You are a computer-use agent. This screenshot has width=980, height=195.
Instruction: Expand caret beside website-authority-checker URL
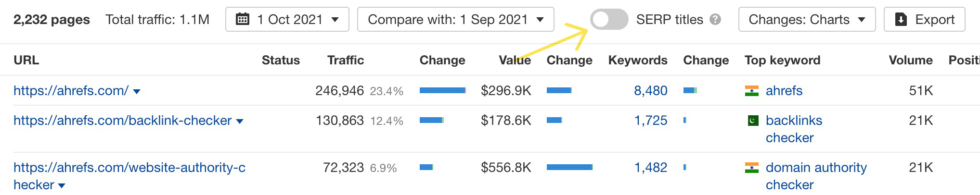(x=61, y=186)
